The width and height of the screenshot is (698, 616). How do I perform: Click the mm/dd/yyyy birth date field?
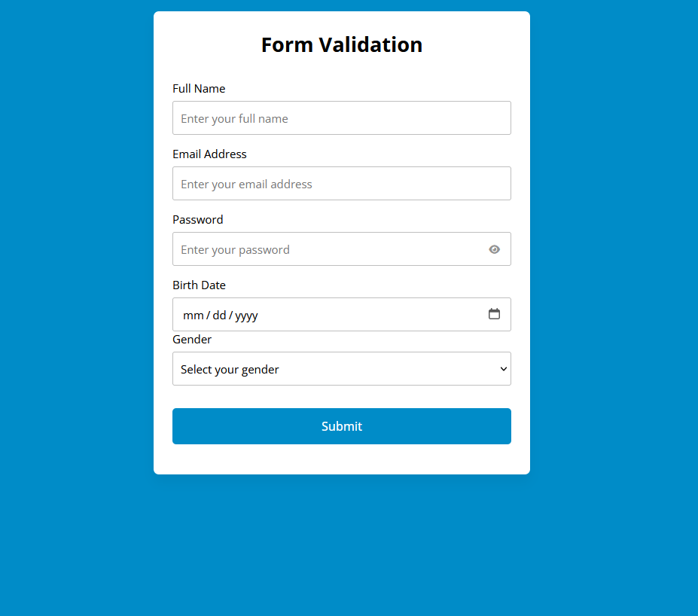[316, 314]
